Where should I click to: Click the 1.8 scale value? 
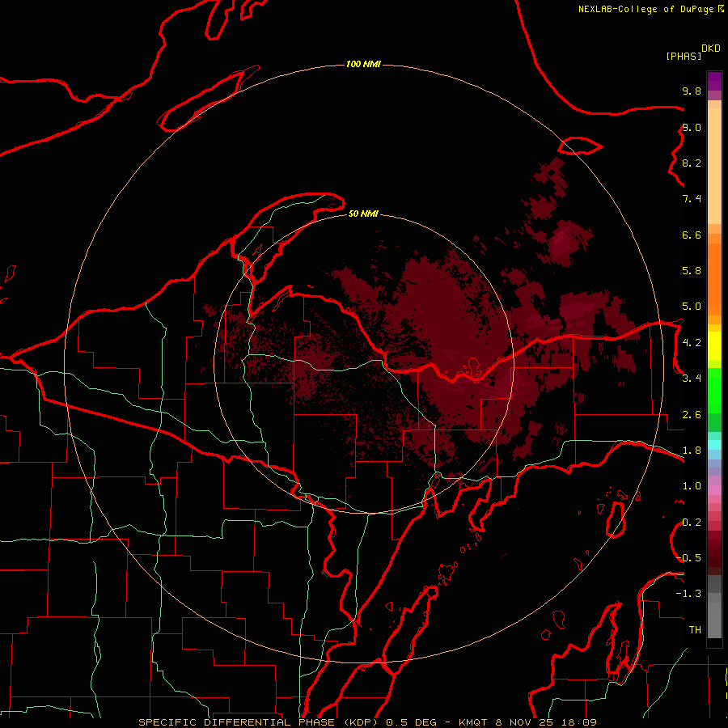[692, 451]
